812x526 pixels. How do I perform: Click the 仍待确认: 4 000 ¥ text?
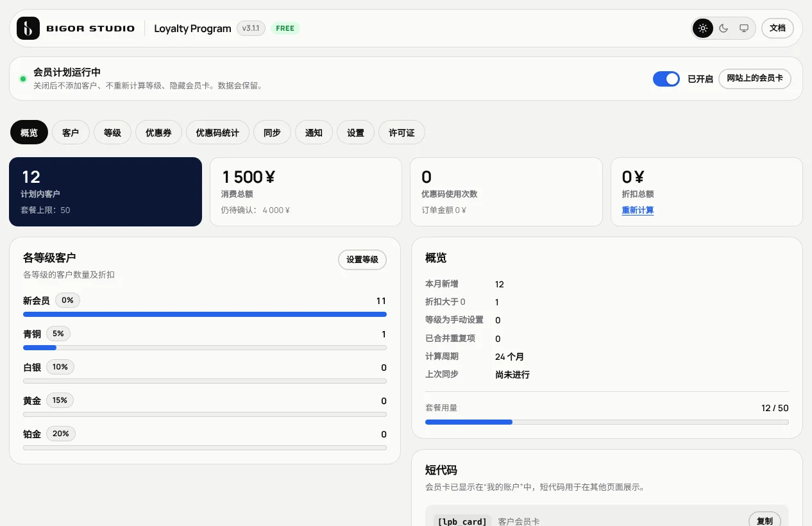pos(255,210)
